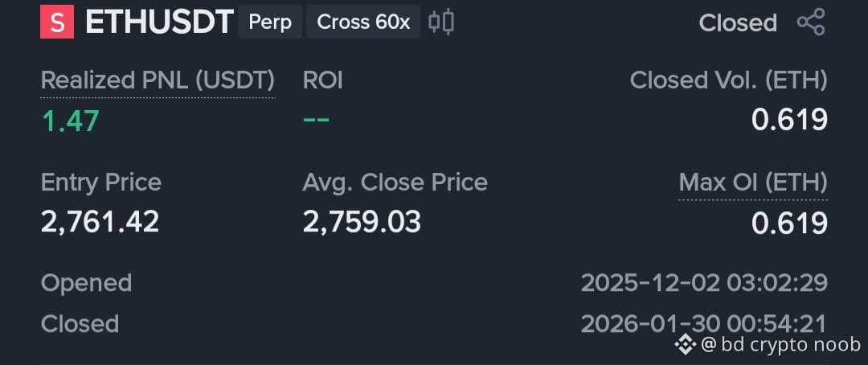Click the Closed timestamp 2026-01-30 00:54:21

704,324
